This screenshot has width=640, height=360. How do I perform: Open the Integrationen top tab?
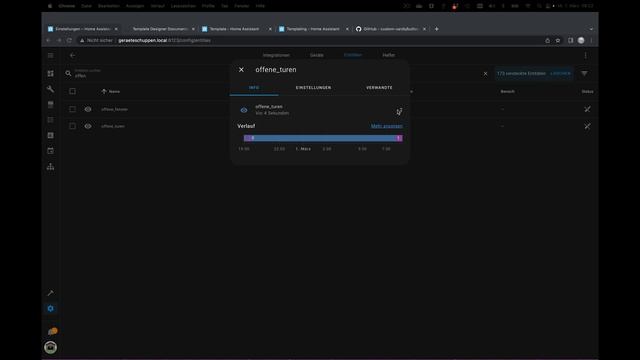pyautogui.click(x=276, y=55)
